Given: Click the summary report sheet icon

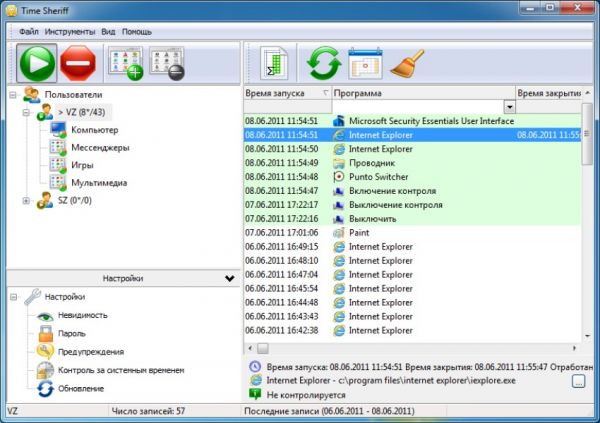Looking at the screenshot, I should click(x=275, y=64).
